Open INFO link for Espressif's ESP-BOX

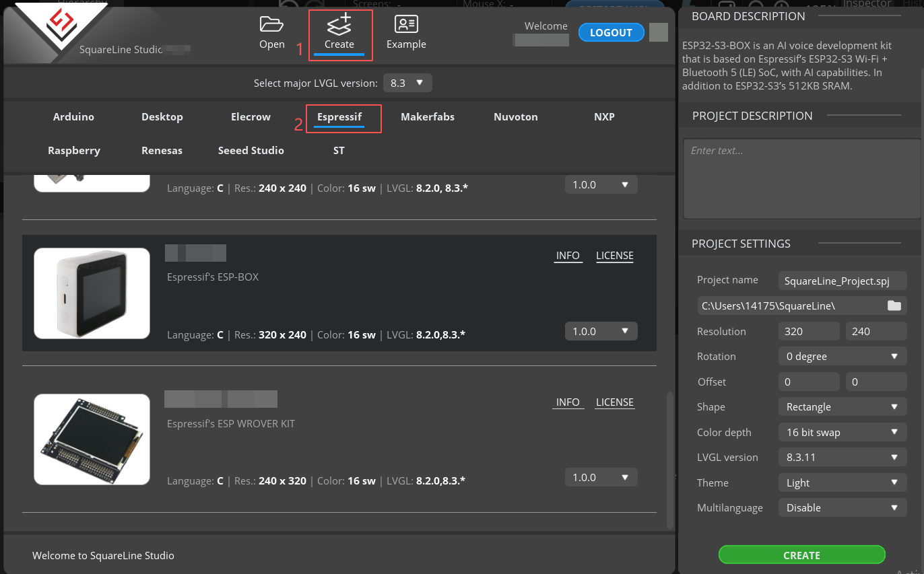click(568, 256)
